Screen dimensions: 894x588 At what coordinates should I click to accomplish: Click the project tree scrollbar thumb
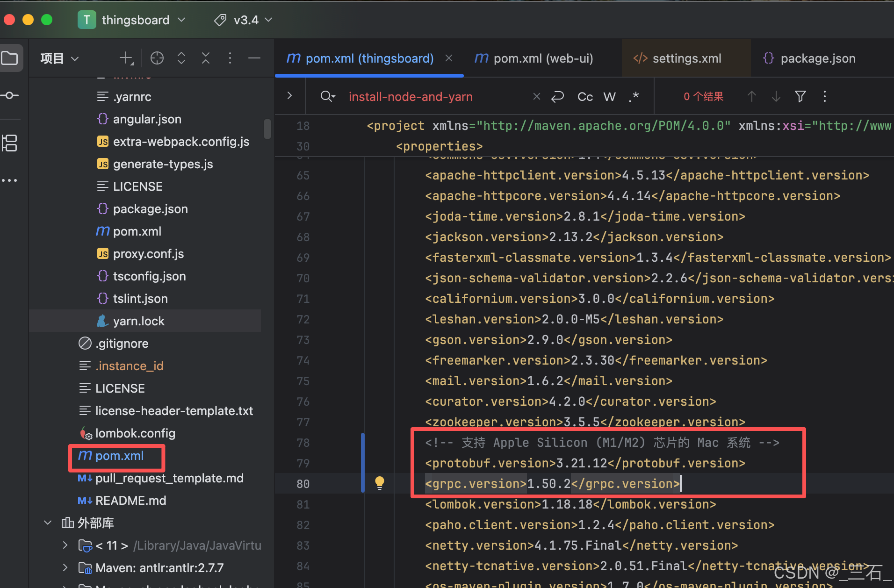coord(267,129)
